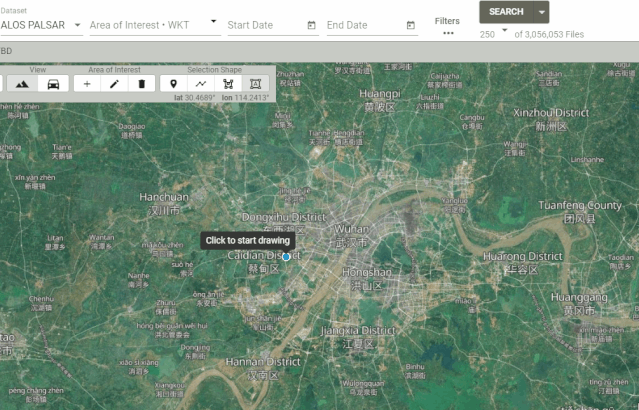Delete area of interest with trash icon
This screenshot has height=410, width=639.
[x=141, y=84]
